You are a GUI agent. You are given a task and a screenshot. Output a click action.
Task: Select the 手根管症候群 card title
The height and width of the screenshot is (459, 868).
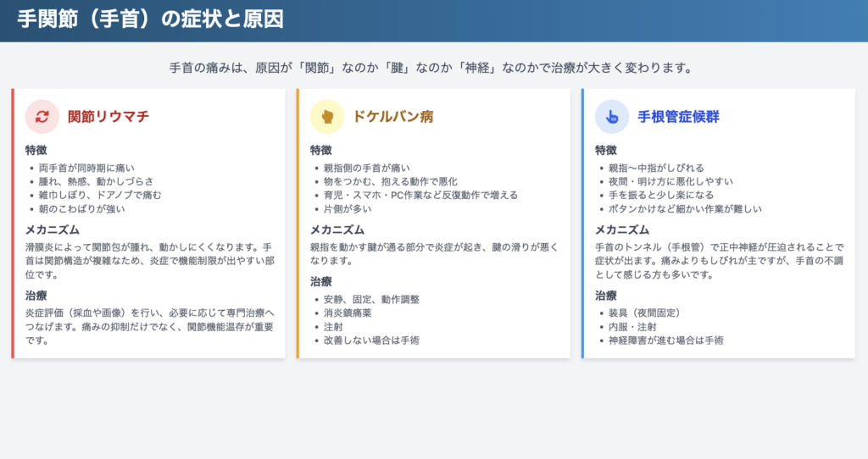click(678, 117)
